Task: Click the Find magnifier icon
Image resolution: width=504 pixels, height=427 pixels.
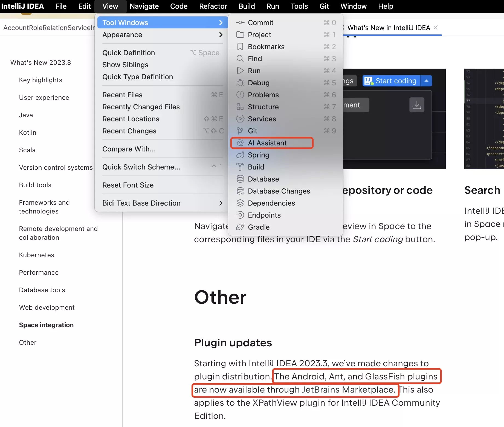Action: pos(240,59)
